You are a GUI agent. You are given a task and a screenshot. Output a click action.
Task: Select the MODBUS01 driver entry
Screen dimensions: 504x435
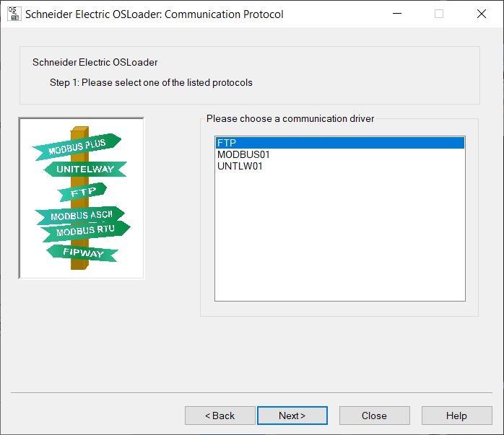pos(340,154)
